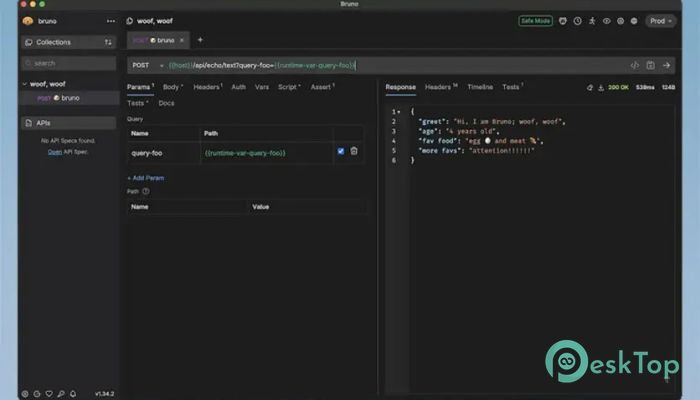The height and width of the screenshot is (400, 700).
Task: Open the POST method dropdown
Action: (147, 65)
